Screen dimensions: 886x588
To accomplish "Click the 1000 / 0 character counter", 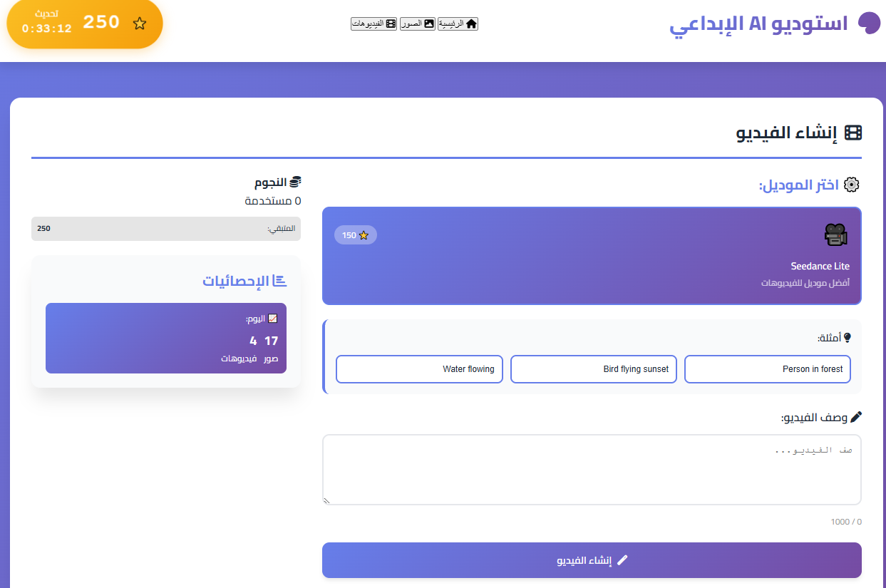I will 846,522.
